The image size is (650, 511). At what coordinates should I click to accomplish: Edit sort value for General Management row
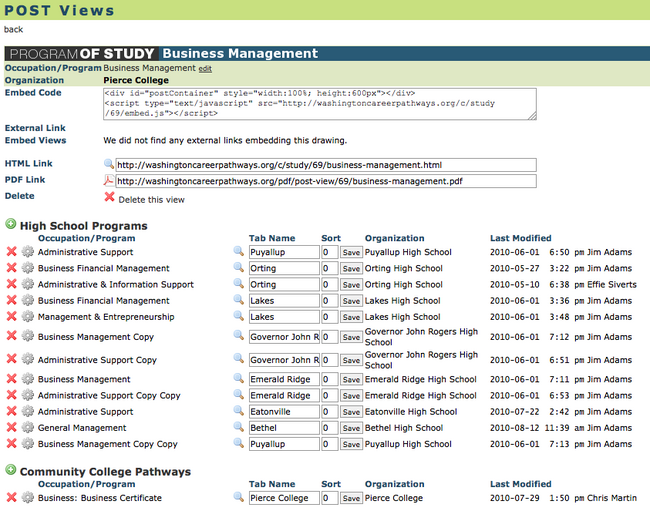pos(330,428)
